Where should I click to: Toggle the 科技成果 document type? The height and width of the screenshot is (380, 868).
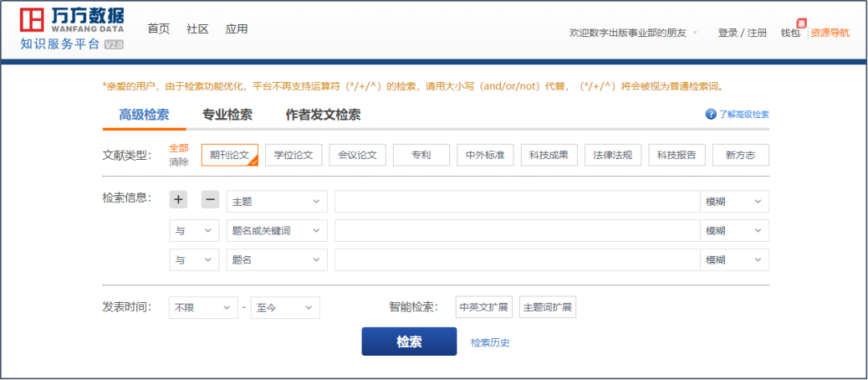549,155
